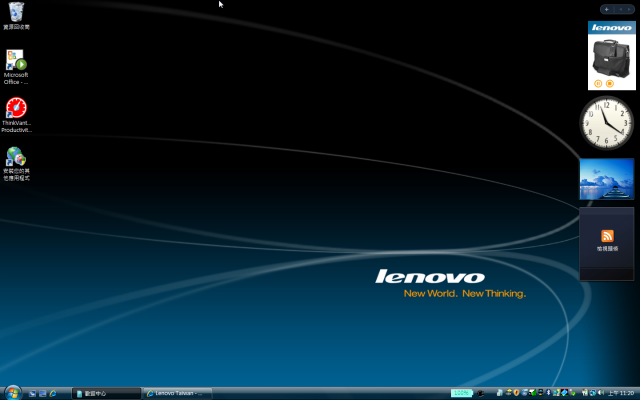This screenshot has width=640, height=400.
Task: Switch to Lenovo Taiwan browser taskbar button
Action: point(178,393)
